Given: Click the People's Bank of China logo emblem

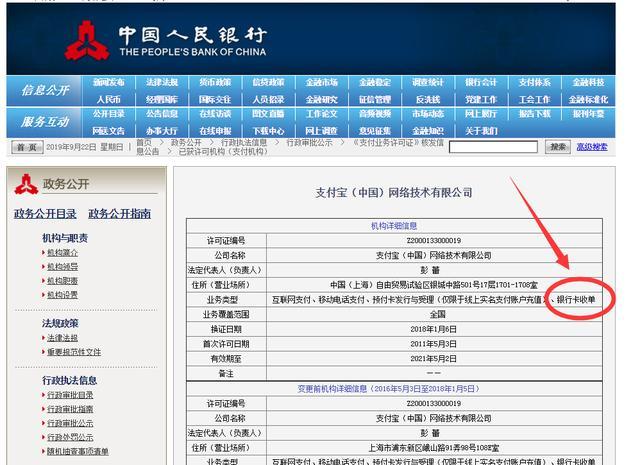Looking at the screenshot, I should point(88,40).
